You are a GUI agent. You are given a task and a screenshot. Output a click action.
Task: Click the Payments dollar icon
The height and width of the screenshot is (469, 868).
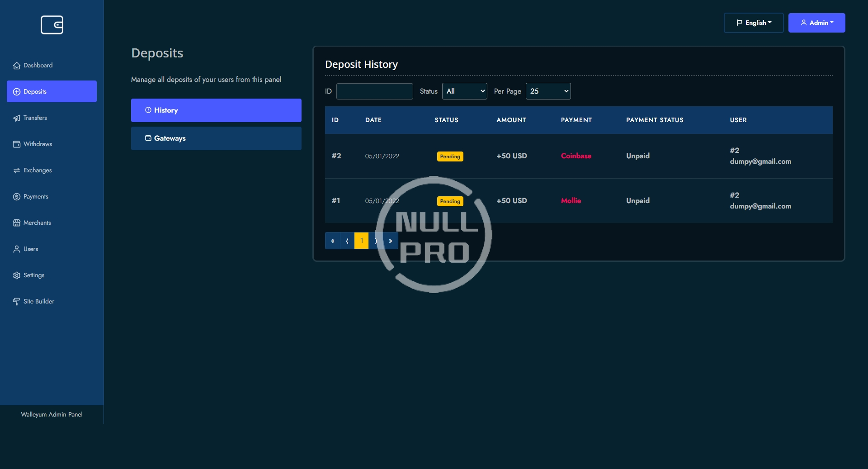point(17,197)
